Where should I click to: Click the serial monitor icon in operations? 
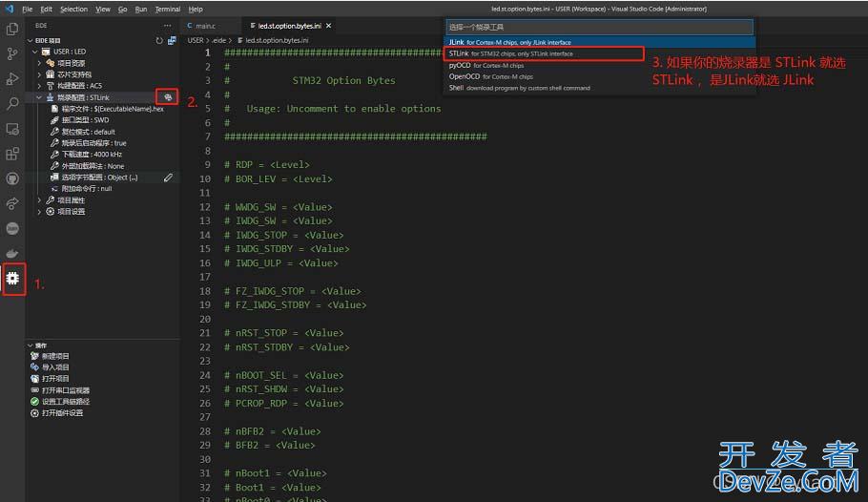tap(34, 390)
